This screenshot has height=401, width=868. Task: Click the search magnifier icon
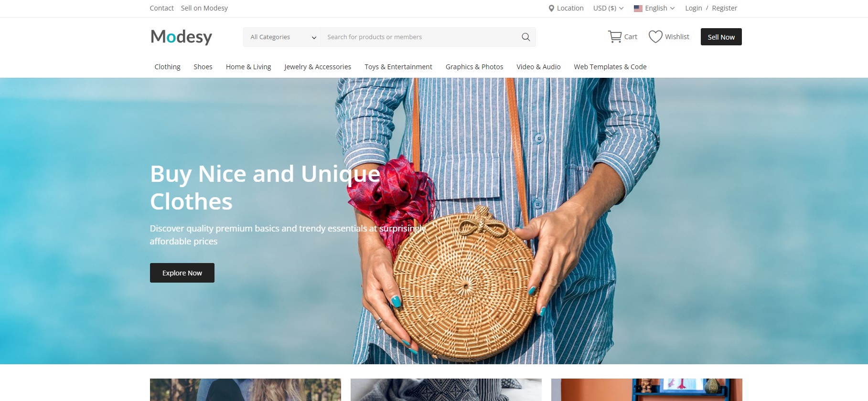[x=525, y=37]
